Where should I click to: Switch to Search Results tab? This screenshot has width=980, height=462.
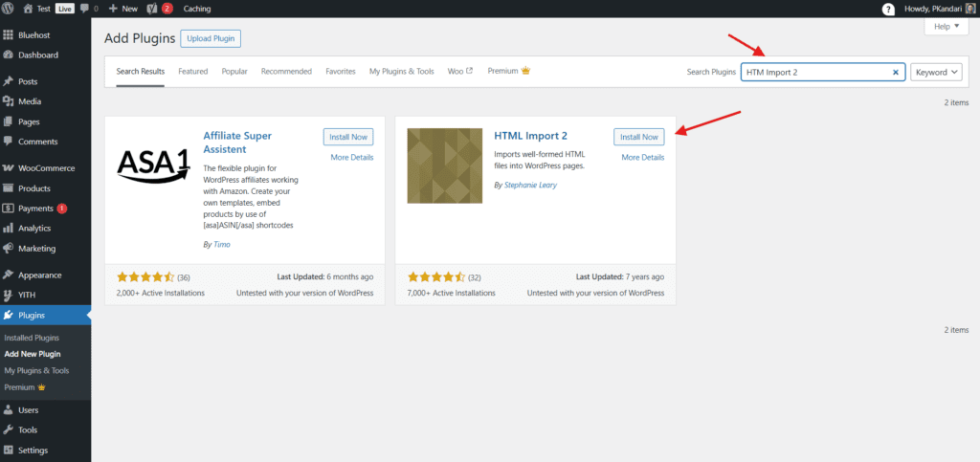(141, 71)
